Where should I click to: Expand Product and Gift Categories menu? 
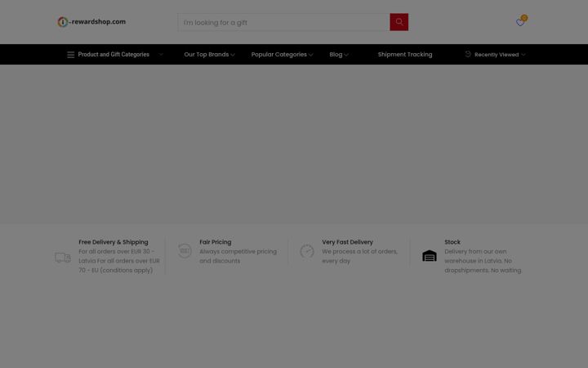tap(115, 55)
